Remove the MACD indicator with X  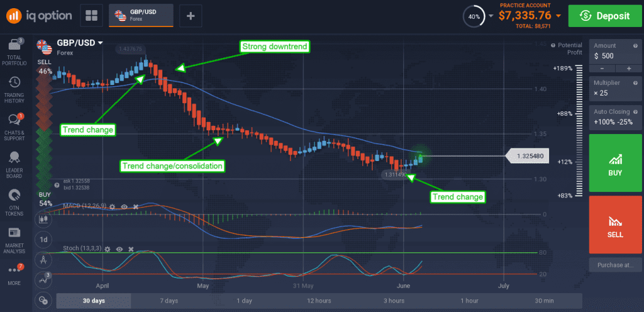pyautogui.click(x=136, y=206)
